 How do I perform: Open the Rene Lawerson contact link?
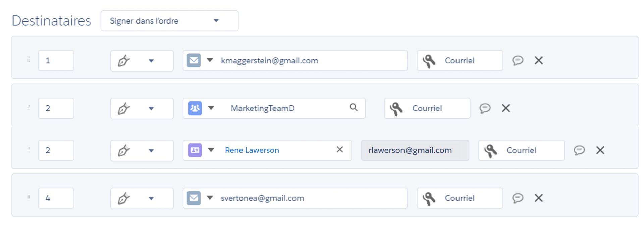pyautogui.click(x=252, y=150)
